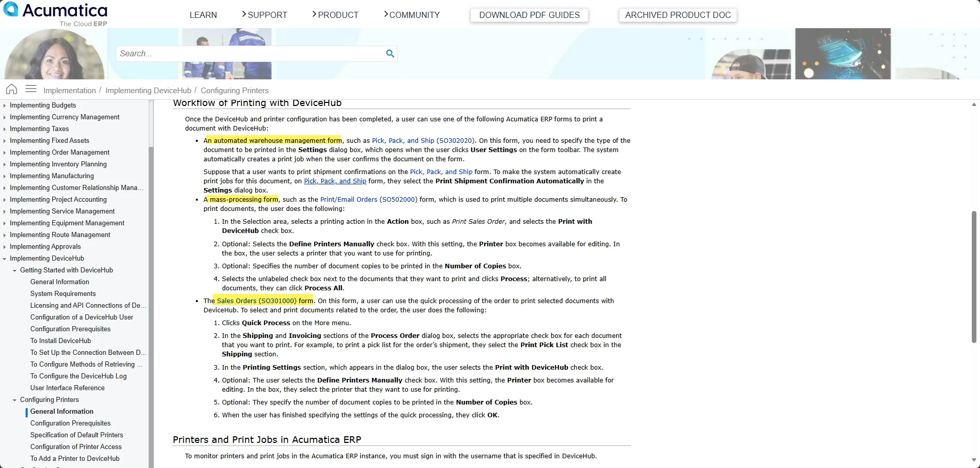
Task: Click underlined Pick, Pack, and Ship link
Action: (x=335, y=181)
